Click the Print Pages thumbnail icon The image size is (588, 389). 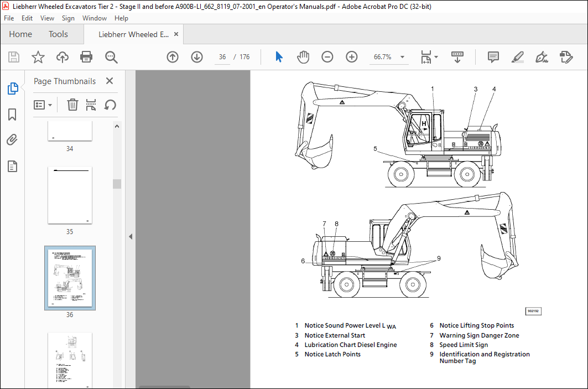click(x=91, y=105)
